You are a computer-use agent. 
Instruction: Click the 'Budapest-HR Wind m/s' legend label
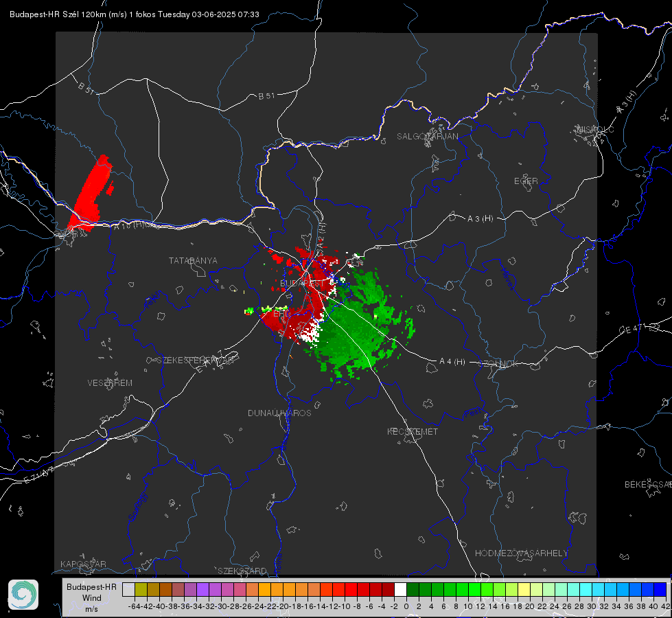92,597
